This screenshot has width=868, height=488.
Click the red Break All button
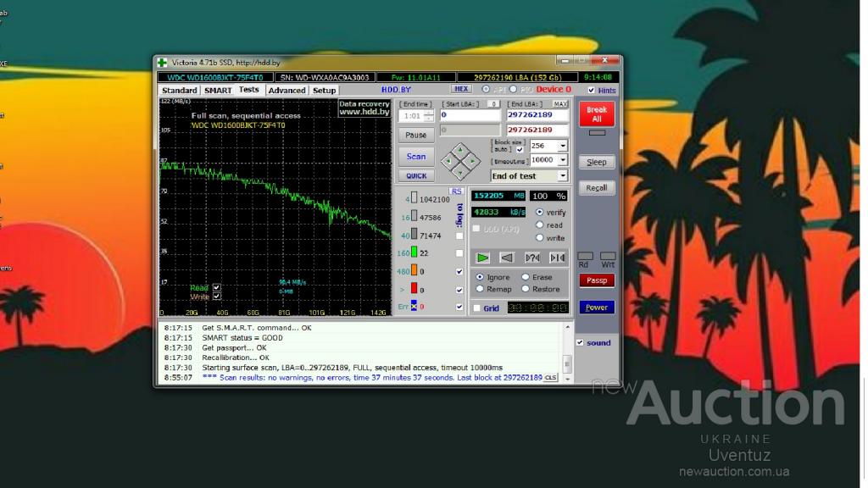pyautogui.click(x=597, y=114)
